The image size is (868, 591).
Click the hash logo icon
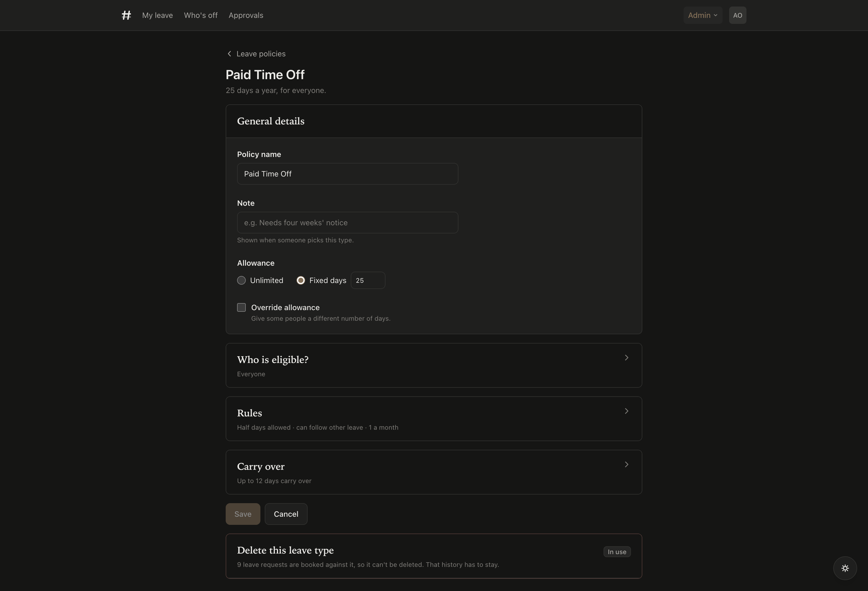tap(126, 15)
